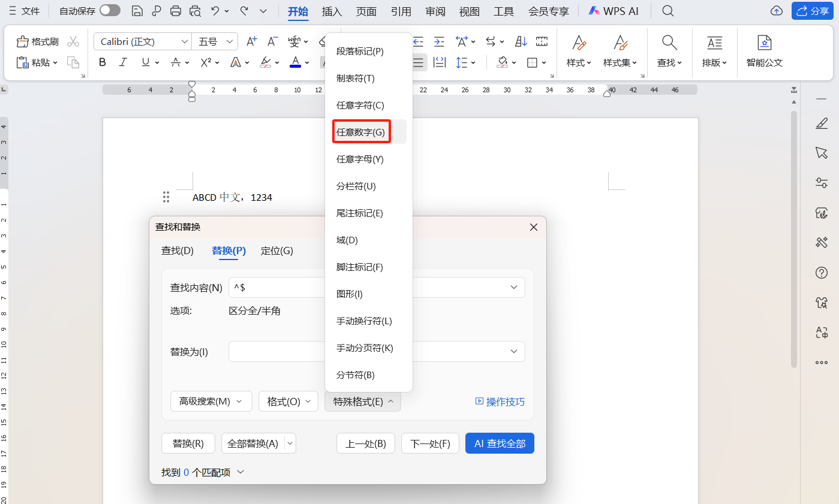Viewport: 839px width, 504px height.
Task: Select the cursor arrow tool in right sidebar
Action: click(822, 153)
